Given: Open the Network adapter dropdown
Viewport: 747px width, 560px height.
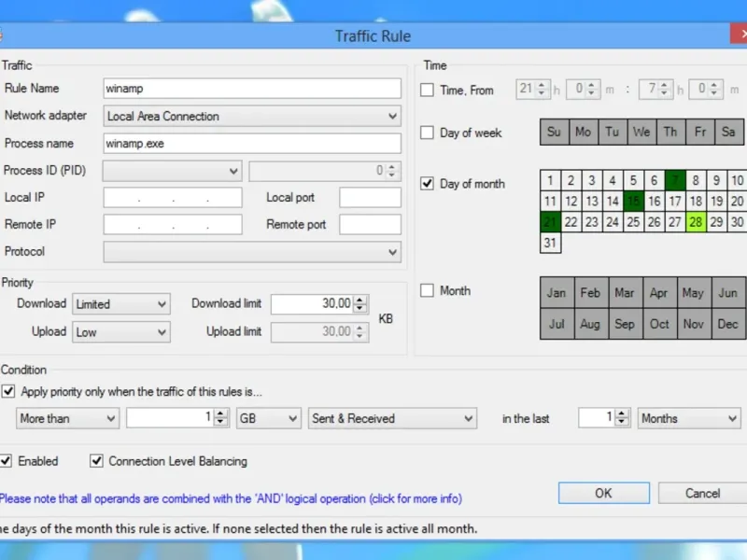Looking at the screenshot, I should pyautogui.click(x=252, y=116).
